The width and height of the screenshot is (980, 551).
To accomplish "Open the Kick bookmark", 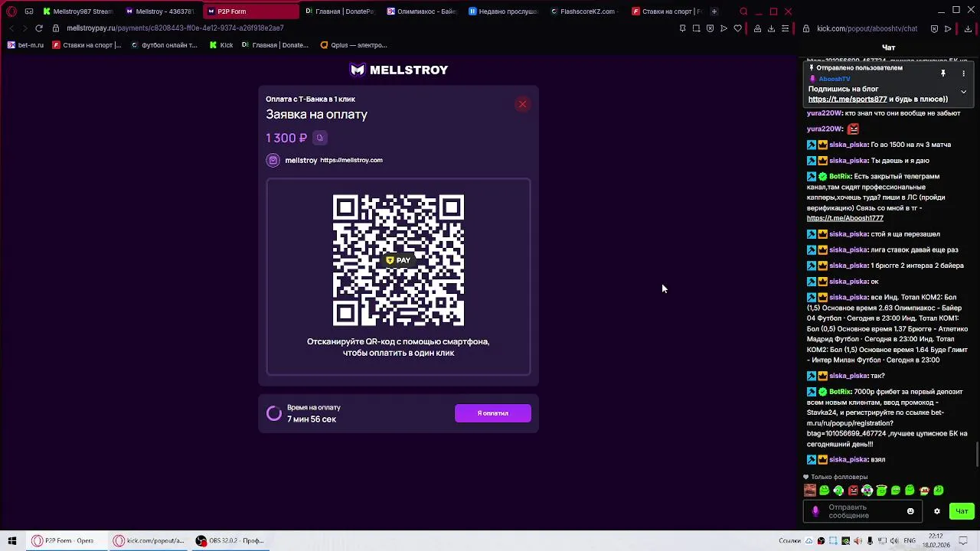I will 221,45.
